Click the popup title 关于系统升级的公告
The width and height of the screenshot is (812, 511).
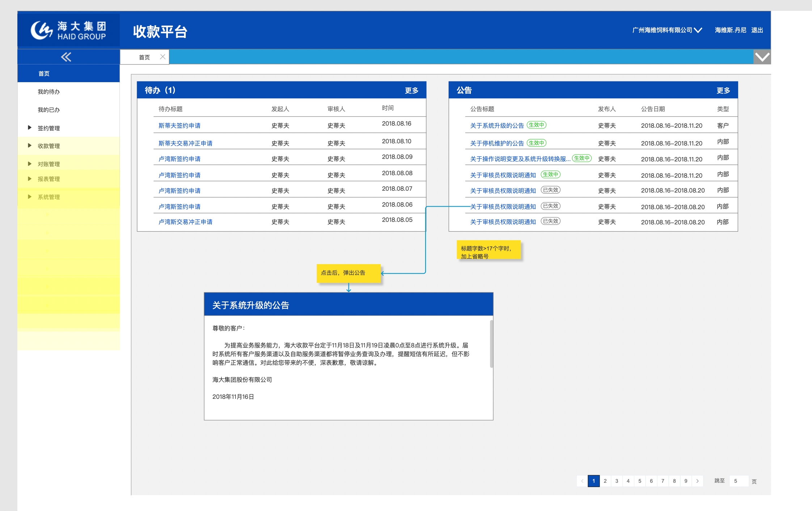pyautogui.click(x=251, y=305)
